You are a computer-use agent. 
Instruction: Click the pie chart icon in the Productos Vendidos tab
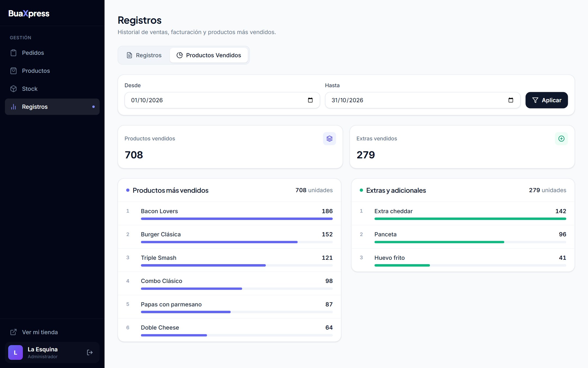(180, 55)
